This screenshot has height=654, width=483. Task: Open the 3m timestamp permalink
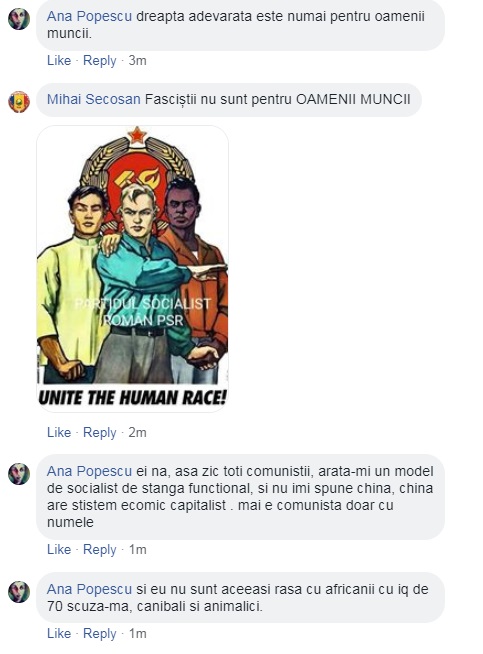137,60
